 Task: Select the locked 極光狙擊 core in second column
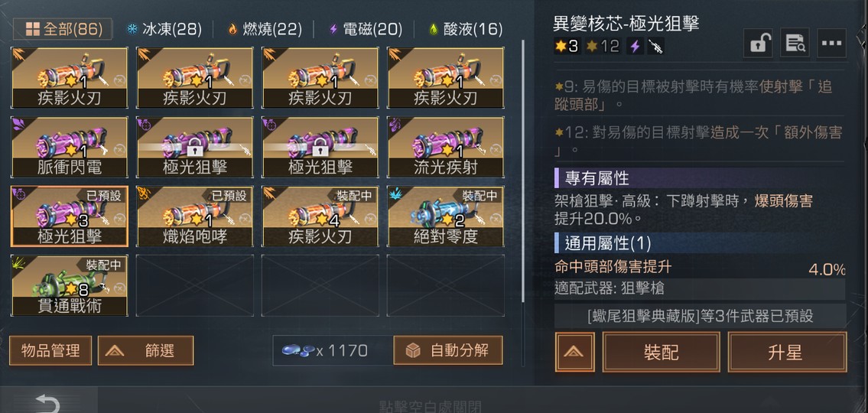(194, 148)
